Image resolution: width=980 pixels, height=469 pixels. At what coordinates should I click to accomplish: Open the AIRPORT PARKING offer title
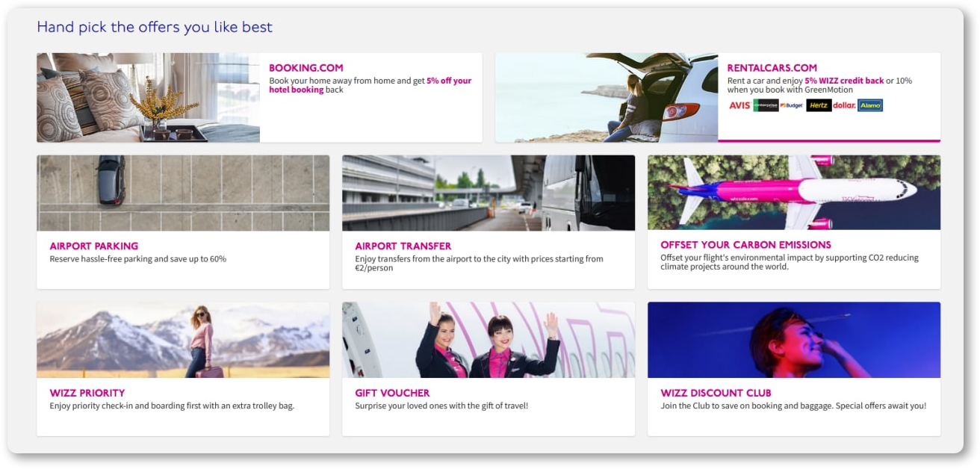[x=94, y=246]
